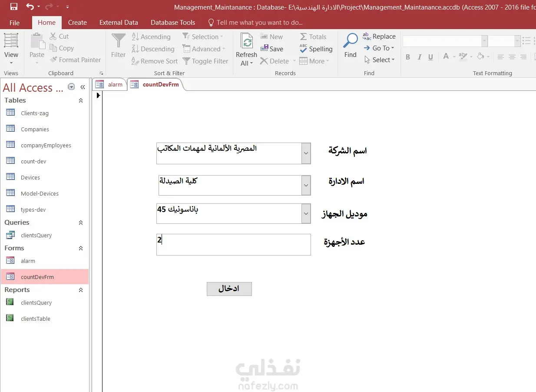The height and width of the screenshot is (392, 536).
Task: Click Totals sigma button
Action: click(313, 37)
